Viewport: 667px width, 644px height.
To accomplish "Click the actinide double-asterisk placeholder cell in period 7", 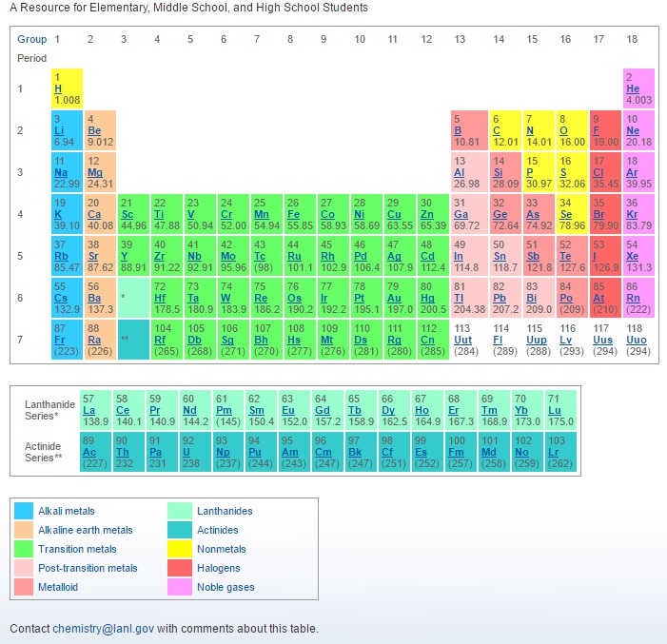I will (x=133, y=340).
